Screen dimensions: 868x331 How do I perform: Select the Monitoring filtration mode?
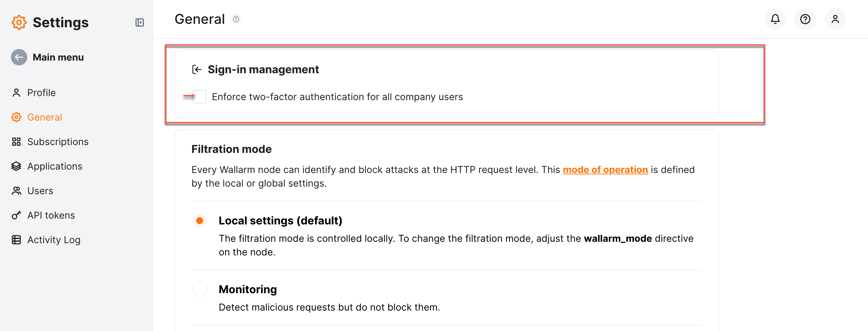click(x=199, y=289)
